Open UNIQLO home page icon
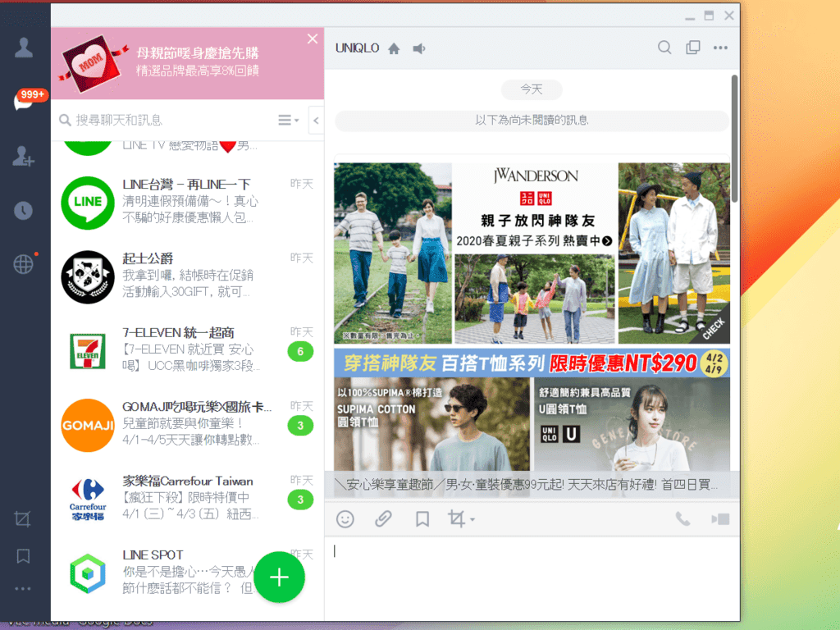 (x=394, y=48)
